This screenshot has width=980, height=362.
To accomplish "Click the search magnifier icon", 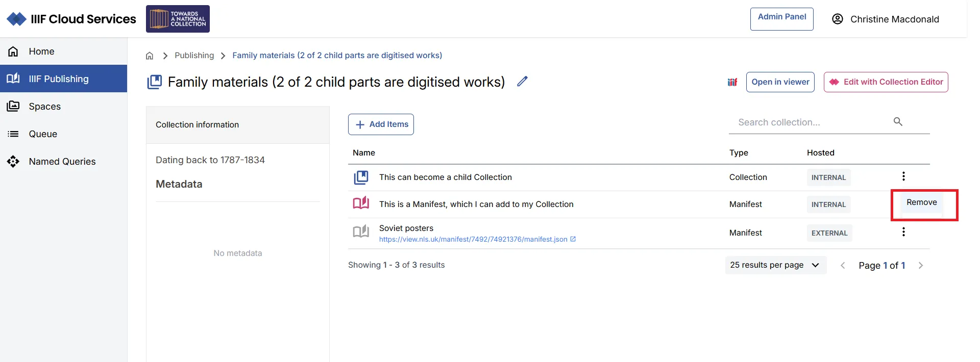I will point(898,122).
